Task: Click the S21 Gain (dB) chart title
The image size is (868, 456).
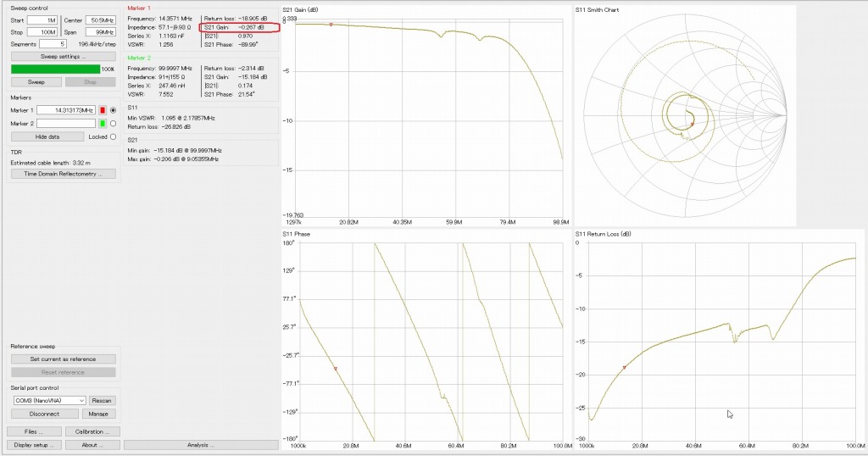Action: point(301,10)
